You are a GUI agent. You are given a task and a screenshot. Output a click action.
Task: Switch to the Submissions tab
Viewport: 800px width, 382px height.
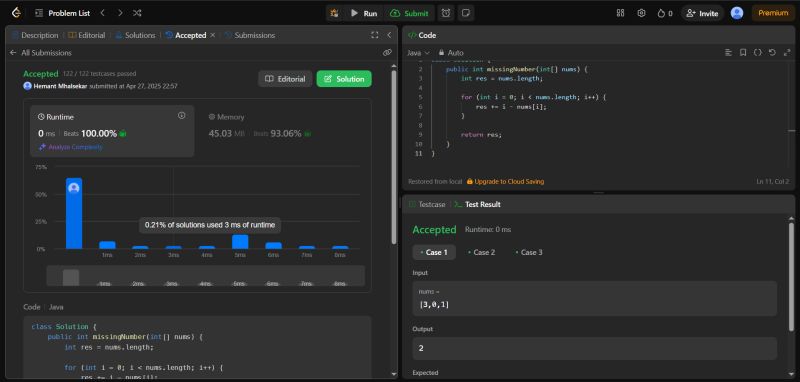250,35
